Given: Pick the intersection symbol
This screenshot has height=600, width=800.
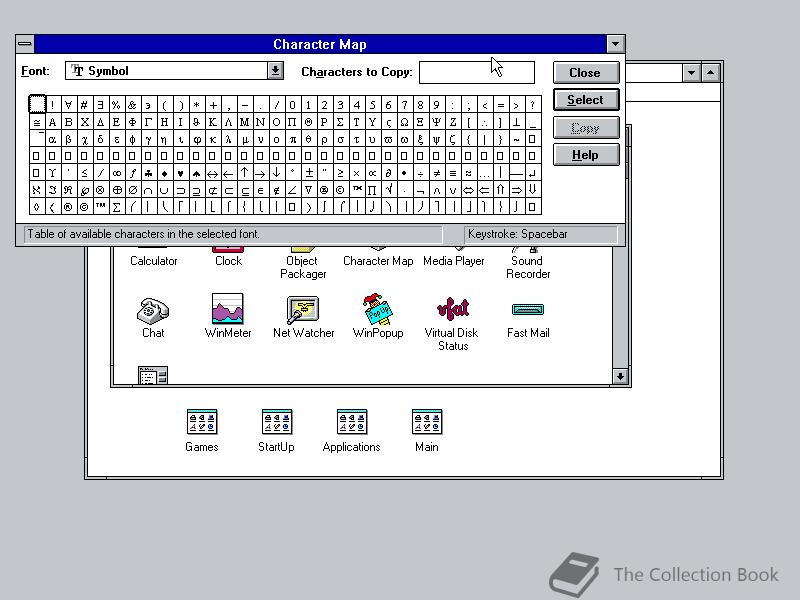Looking at the screenshot, I should coord(148,190).
